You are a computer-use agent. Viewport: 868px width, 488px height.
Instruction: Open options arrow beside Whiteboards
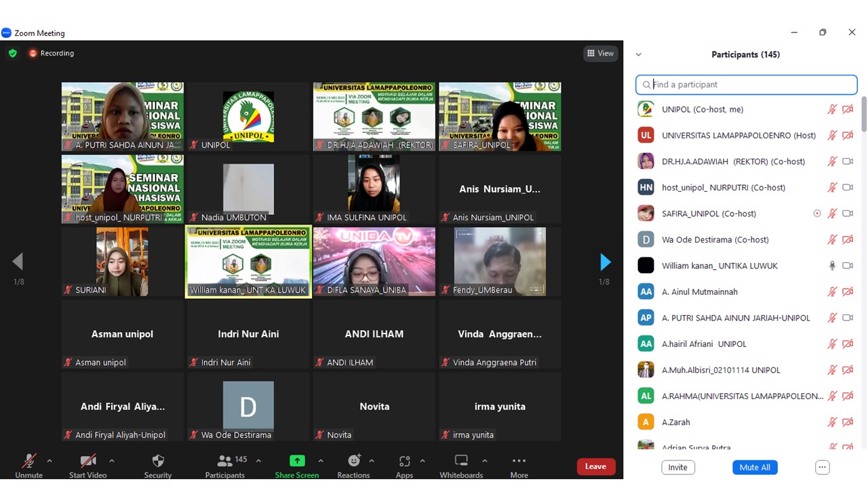click(x=484, y=461)
